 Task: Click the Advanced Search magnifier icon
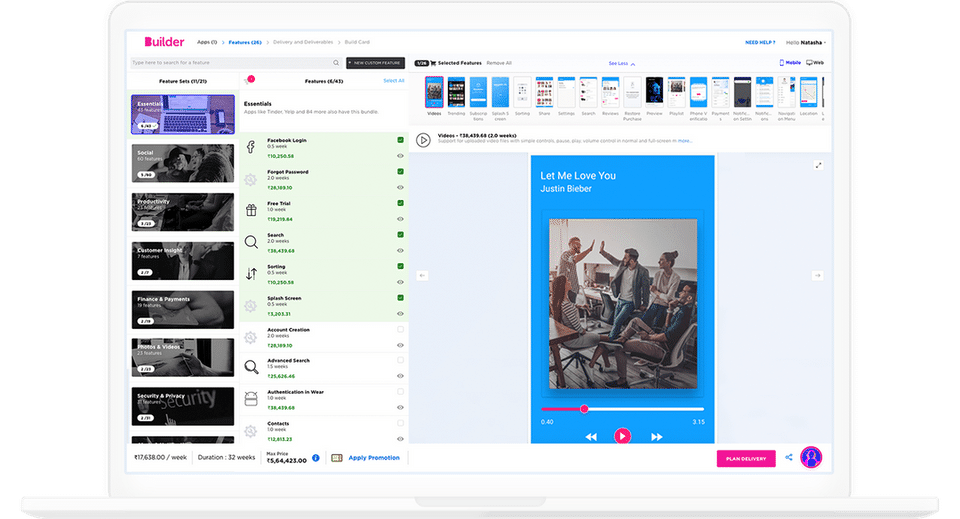pyautogui.click(x=251, y=367)
